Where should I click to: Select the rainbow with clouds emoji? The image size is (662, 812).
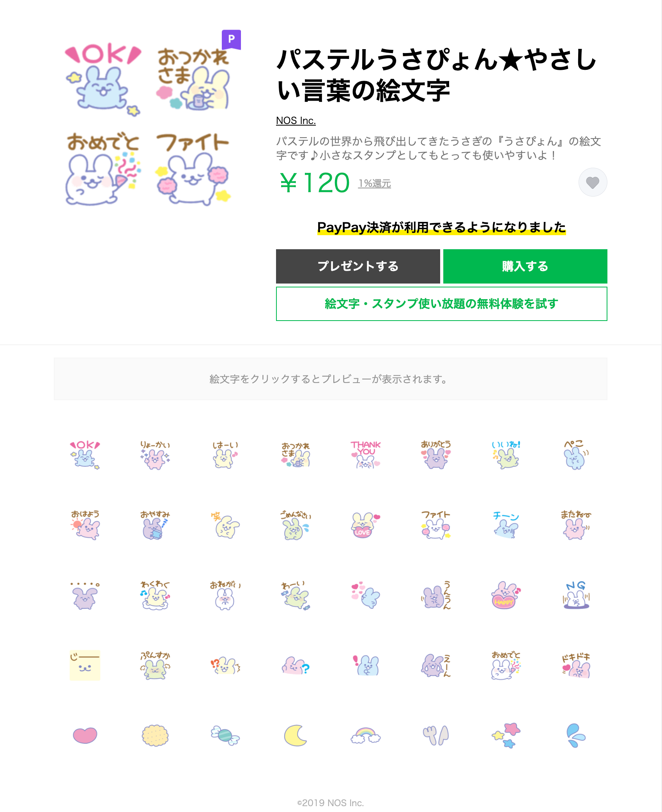[366, 736]
